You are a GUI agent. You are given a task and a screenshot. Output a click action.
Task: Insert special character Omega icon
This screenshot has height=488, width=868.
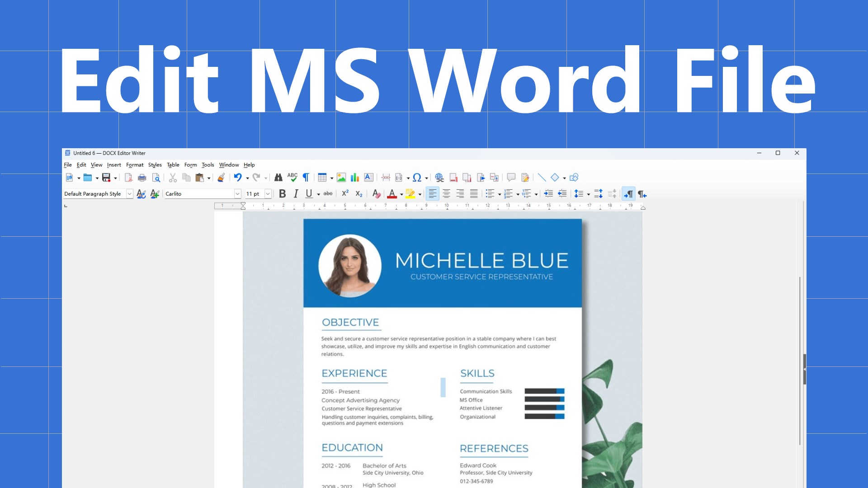click(x=417, y=178)
